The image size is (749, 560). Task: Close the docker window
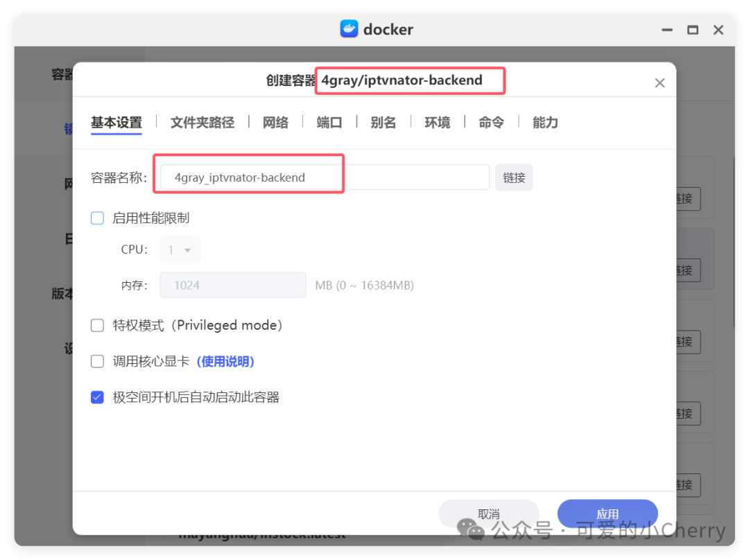718,30
